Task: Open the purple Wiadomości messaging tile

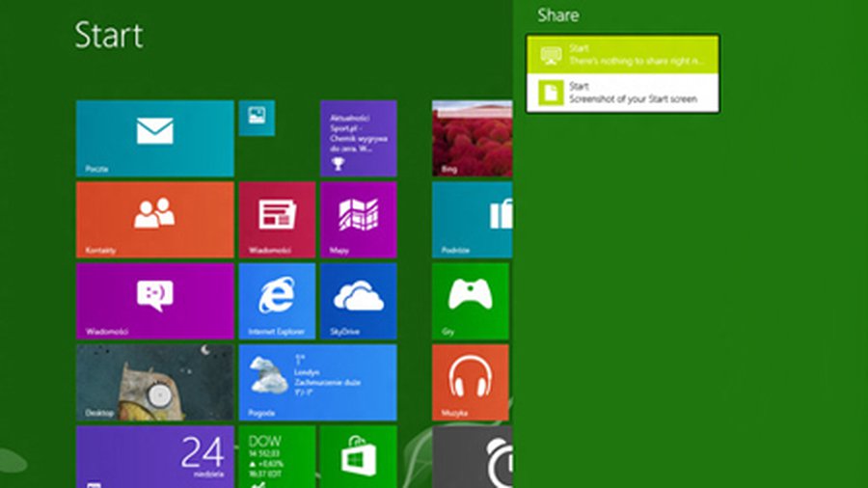Action: tap(155, 301)
